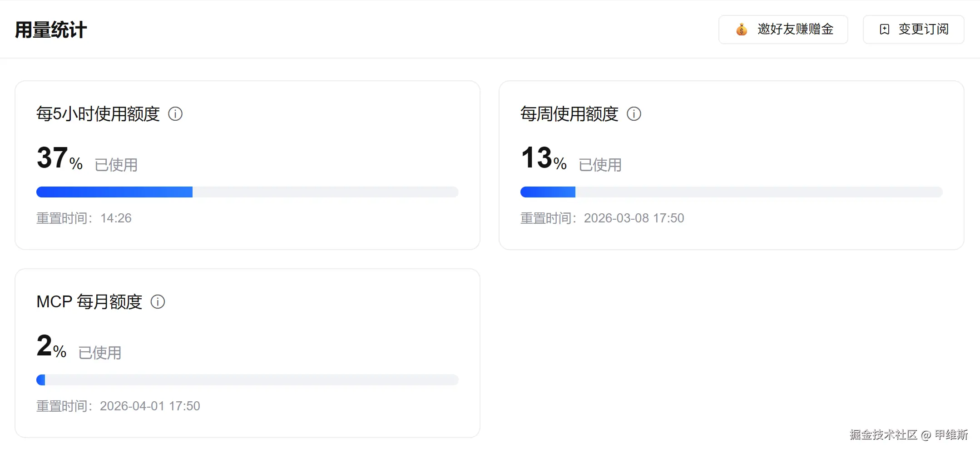Screen dimensions: 980x453
Task: Open the 邀好友赚赠金 invite button
Action: click(x=783, y=30)
